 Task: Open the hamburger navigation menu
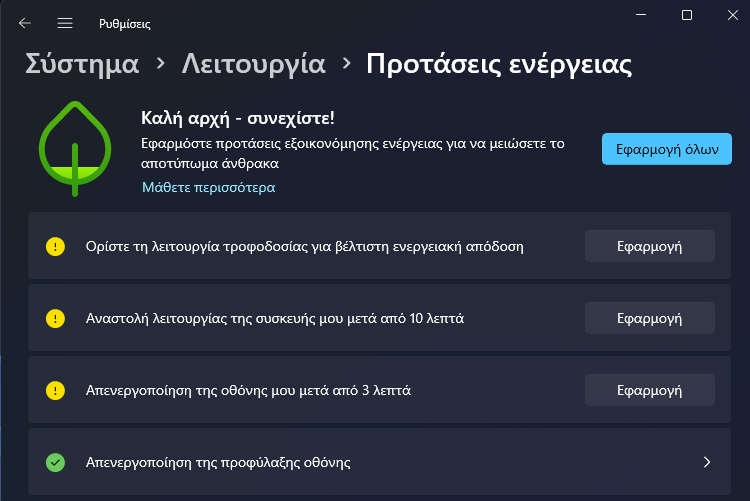tap(65, 23)
